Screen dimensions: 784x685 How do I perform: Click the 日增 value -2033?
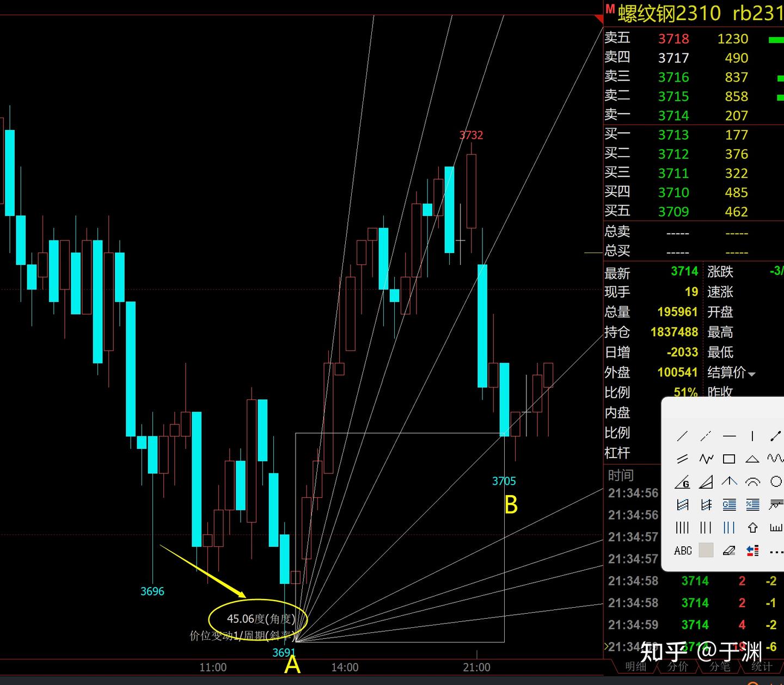click(x=682, y=352)
